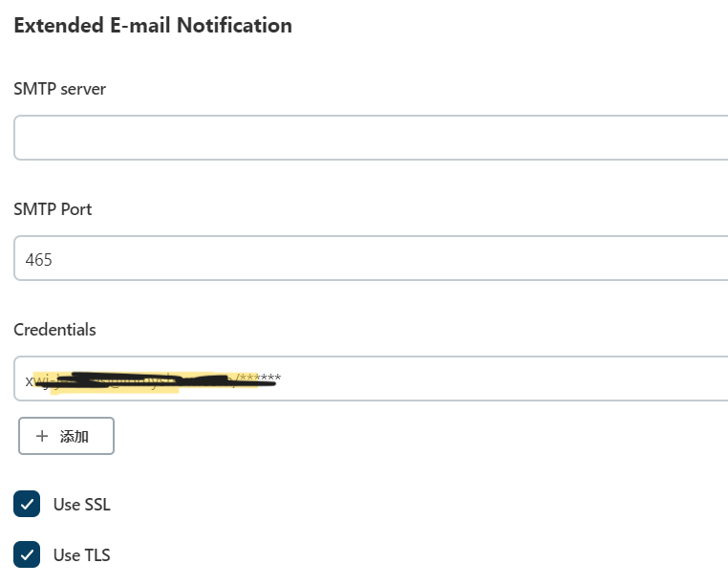
Task: Click the Use SSL text label
Action: pyautogui.click(x=82, y=505)
